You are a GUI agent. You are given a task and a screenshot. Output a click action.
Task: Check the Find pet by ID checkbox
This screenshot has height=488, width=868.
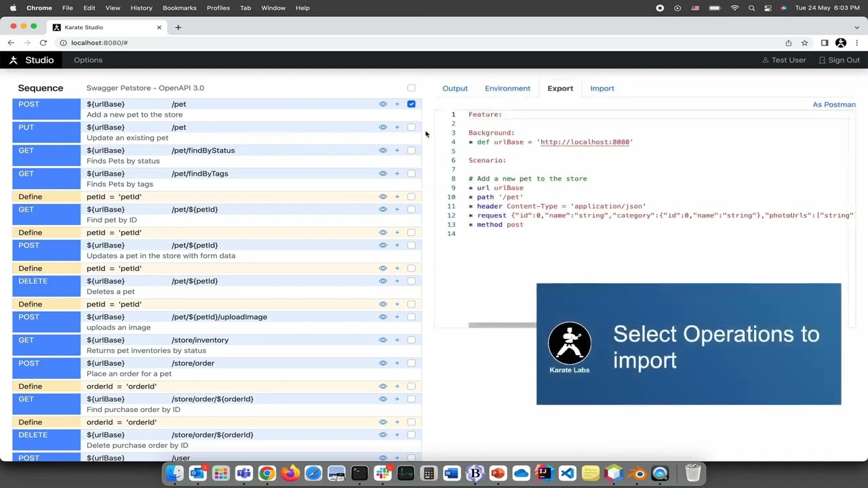pyautogui.click(x=412, y=209)
